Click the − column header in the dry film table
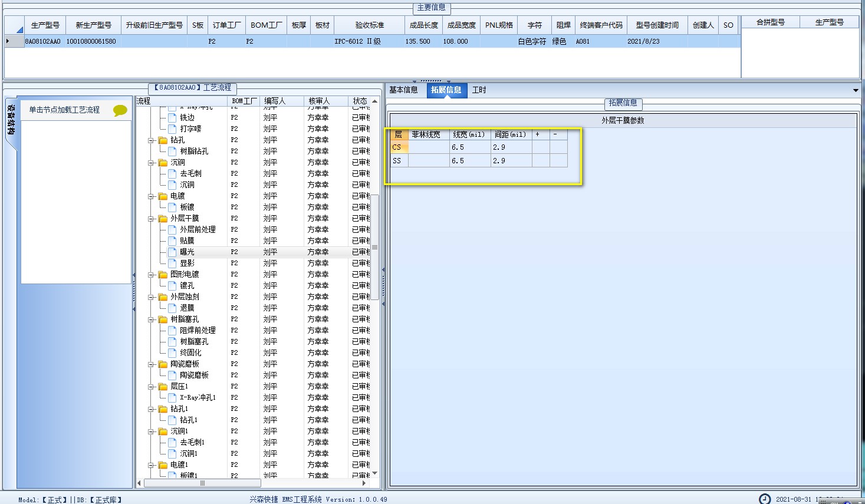 tap(558, 134)
